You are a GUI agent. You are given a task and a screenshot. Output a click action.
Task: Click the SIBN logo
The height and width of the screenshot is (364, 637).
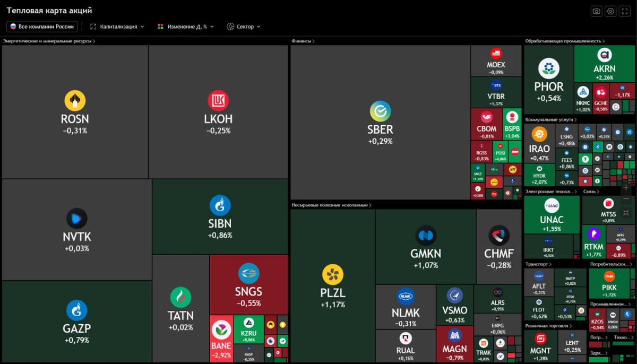tap(220, 205)
